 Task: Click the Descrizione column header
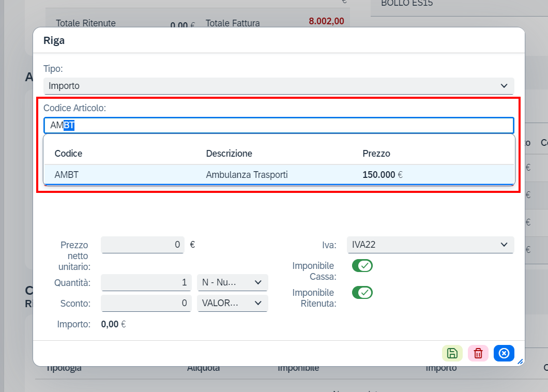click(x=229, y=154)
